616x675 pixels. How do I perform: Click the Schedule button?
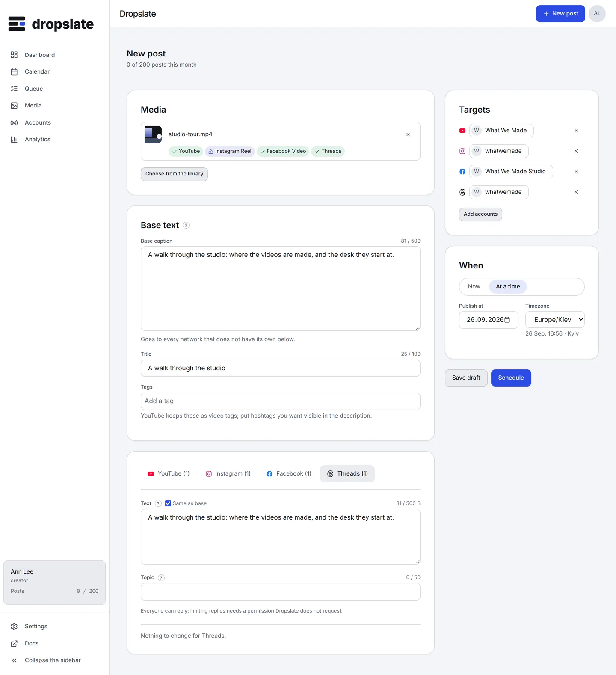511,378
